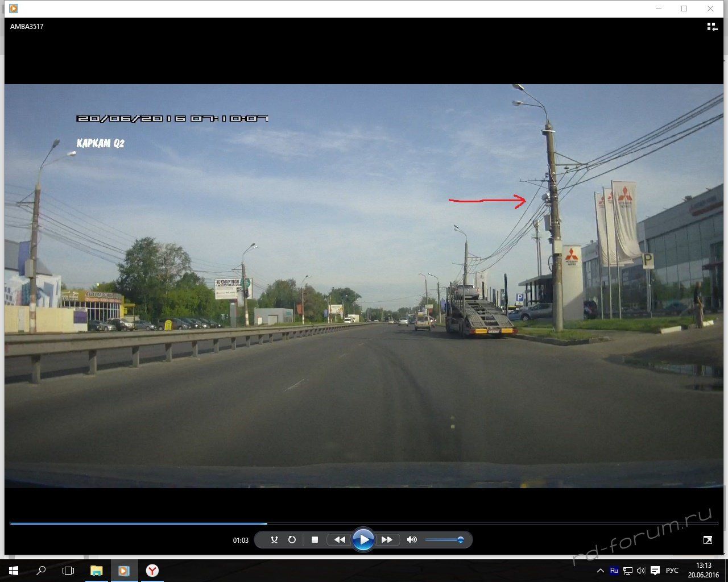Click the video seek bar
The height and width of the screenshot is (582, 728).
pos(364,523)
